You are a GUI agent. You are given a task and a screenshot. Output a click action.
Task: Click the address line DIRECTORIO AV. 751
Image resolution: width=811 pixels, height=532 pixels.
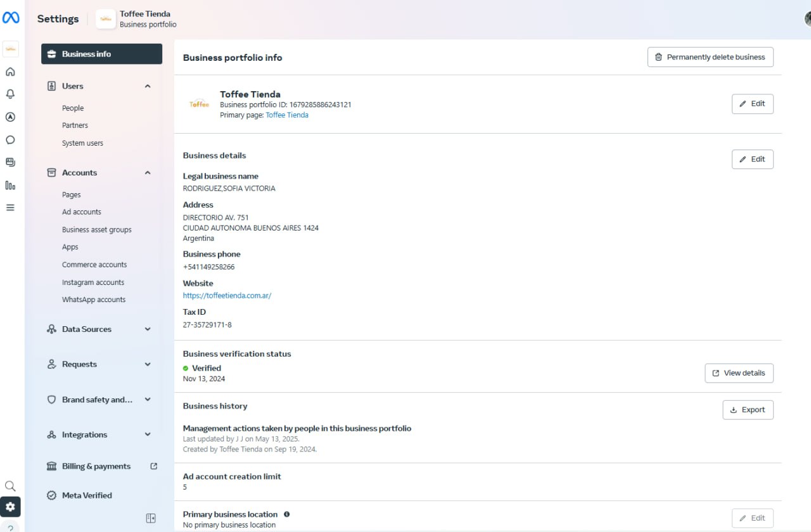pyautogui.click(x=216, y=218)
